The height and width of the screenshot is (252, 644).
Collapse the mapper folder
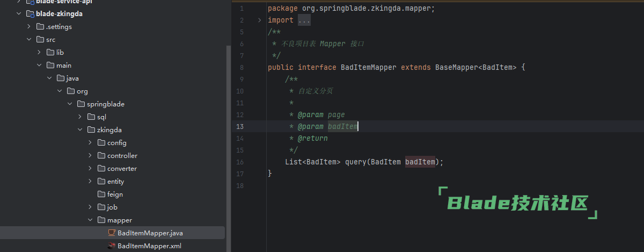point(90,220)
